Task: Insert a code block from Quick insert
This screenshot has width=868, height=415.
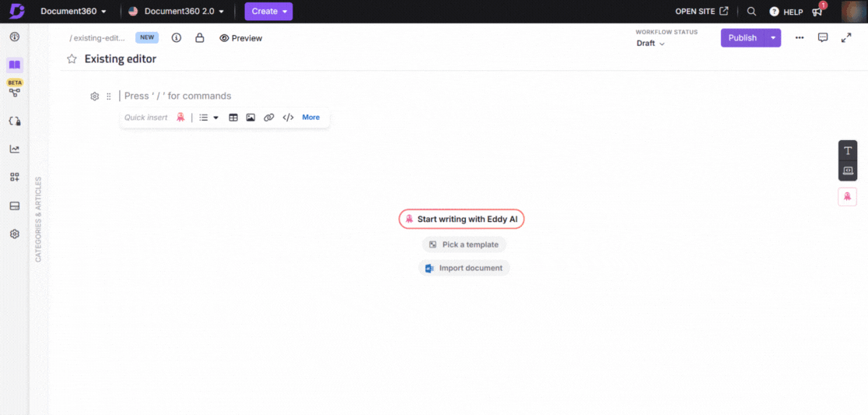Action: [x=288, y=118]
